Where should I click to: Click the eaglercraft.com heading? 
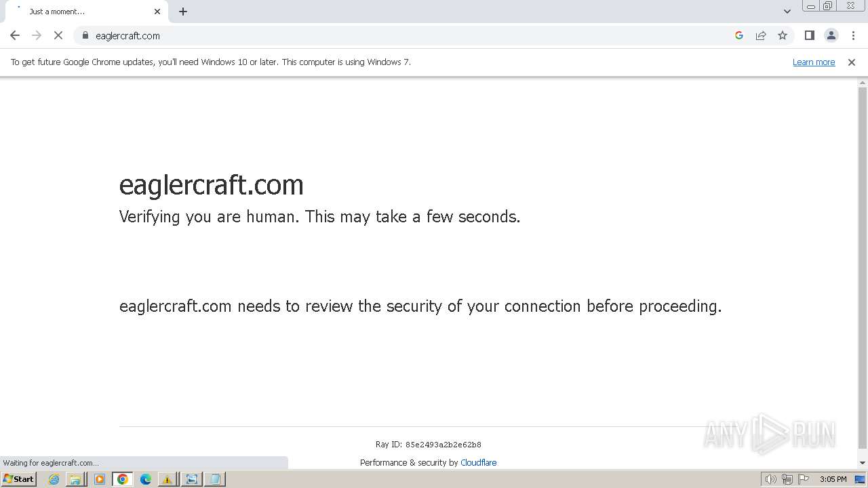pos(212,185)
